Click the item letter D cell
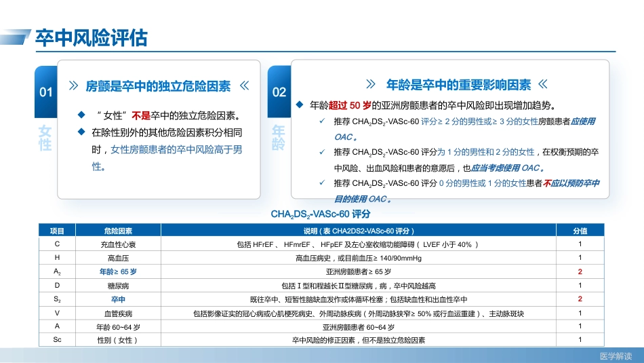 click(x=57, y=285)
